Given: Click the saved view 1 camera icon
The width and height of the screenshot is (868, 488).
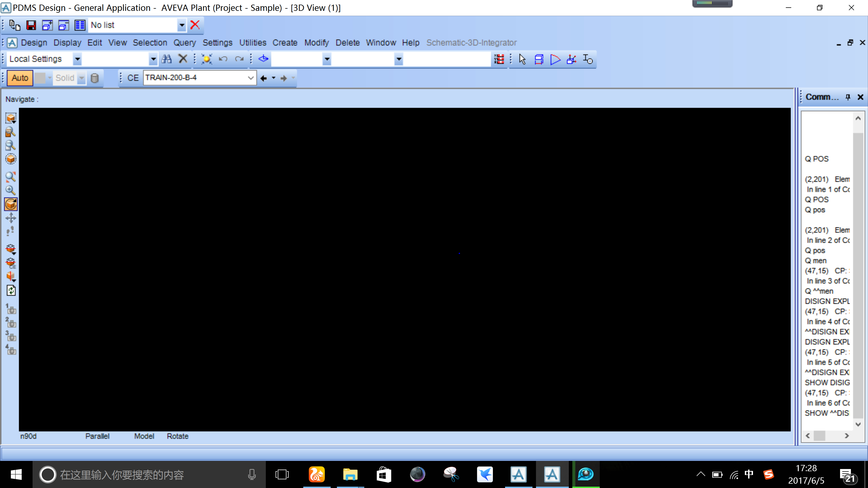Looking at the screenshot, I should coord(11,309).
